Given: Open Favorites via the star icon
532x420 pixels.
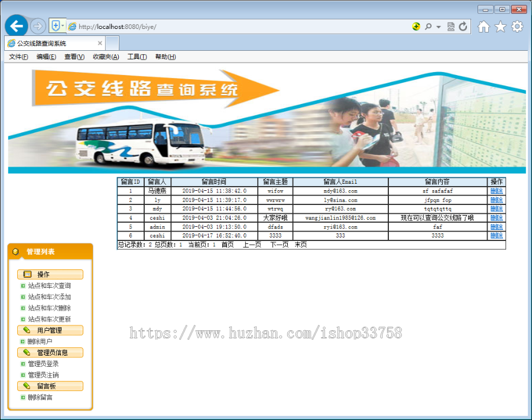Looking at the screenshot, I should tap(501, 26).
